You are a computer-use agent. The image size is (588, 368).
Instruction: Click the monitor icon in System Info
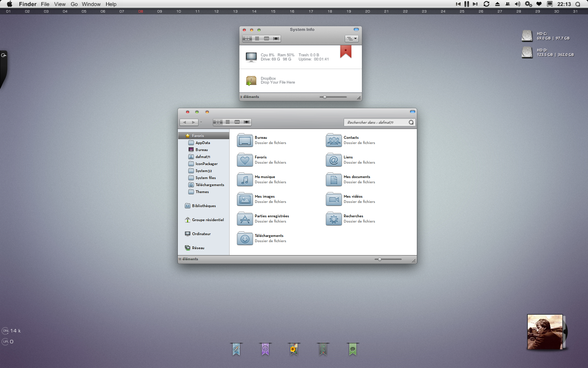[x=251, y=57]
